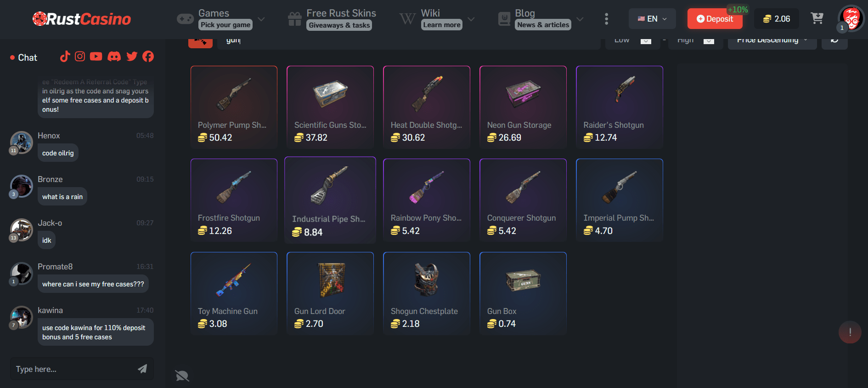Open the Discord social link icon
Viewport: 868px width, 388px height.
pos(114,57)
